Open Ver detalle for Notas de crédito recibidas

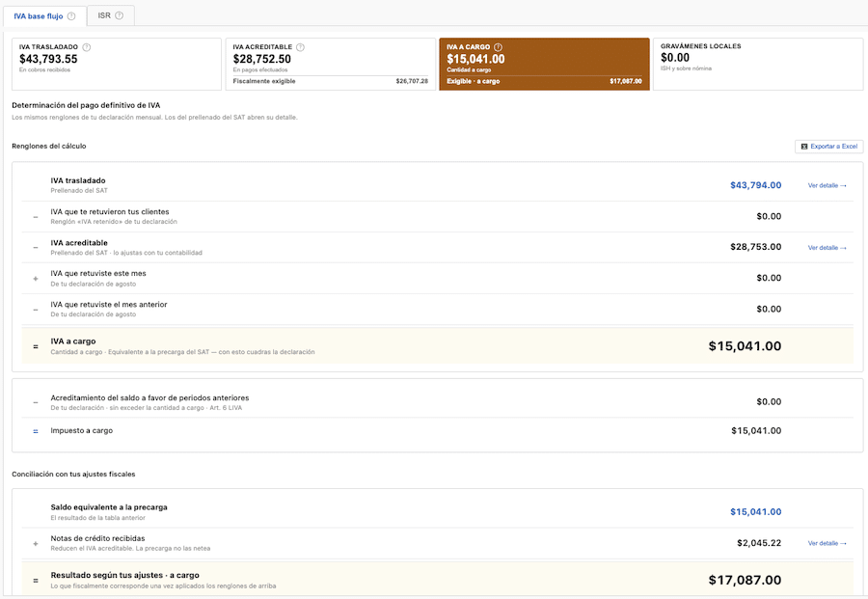827,543
